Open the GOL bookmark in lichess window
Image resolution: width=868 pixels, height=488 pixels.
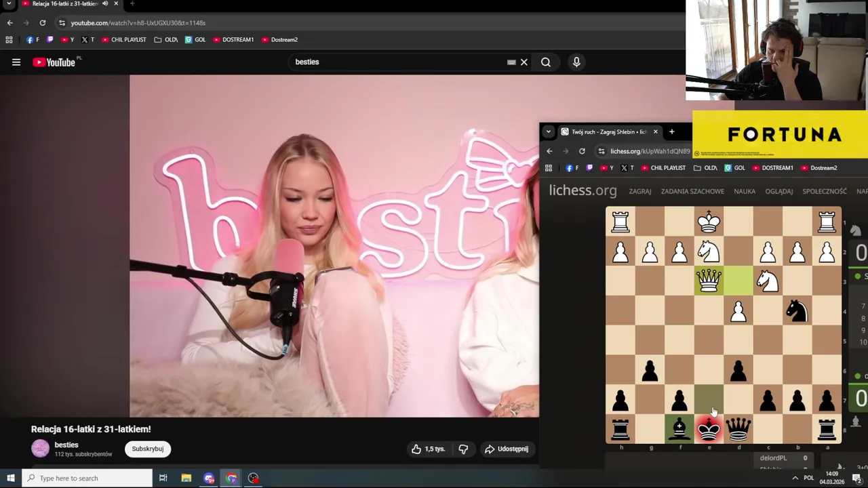734,168
